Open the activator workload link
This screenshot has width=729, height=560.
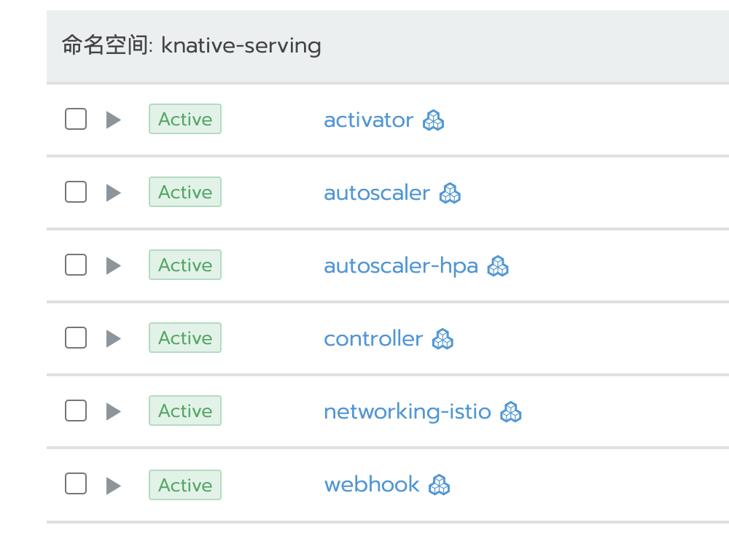[x=369, y=120]
